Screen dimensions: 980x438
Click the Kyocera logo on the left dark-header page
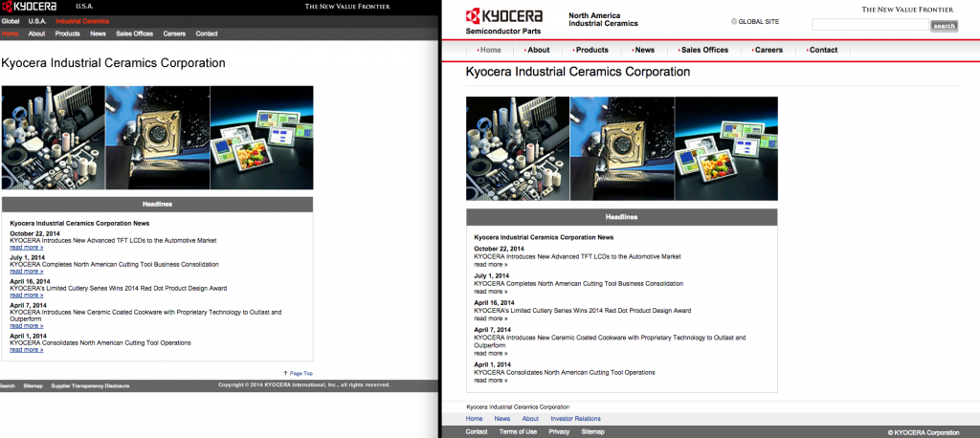(29, 7)
